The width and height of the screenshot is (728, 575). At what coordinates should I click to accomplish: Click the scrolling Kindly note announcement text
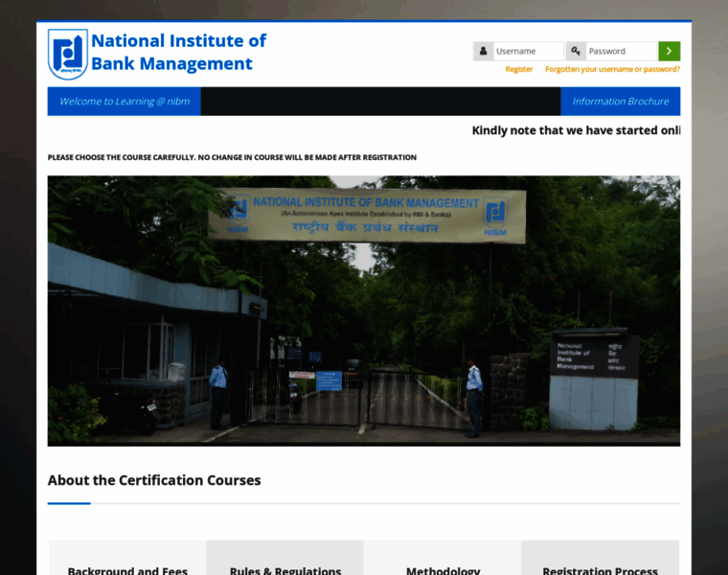tap(577, 130)
